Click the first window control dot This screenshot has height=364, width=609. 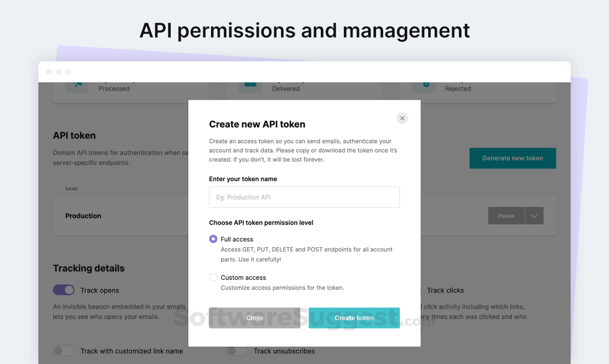(49, 72)
